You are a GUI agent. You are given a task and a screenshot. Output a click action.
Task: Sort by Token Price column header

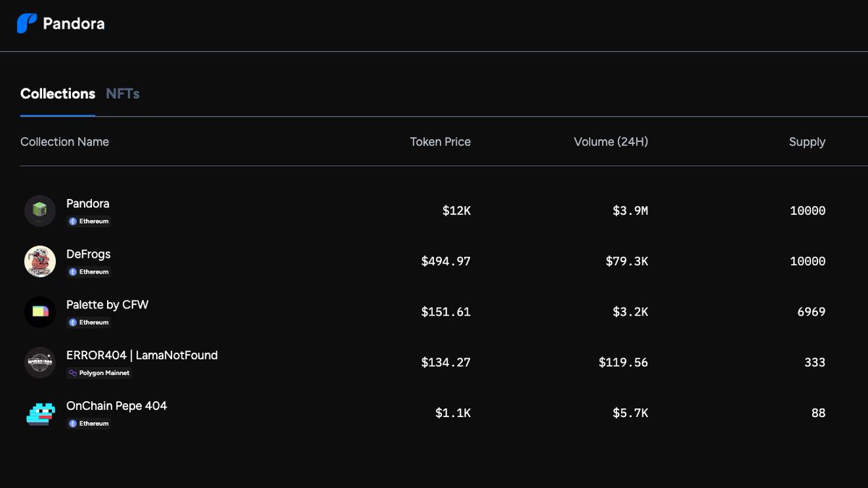pyautogui.click(x=441, y=142)
